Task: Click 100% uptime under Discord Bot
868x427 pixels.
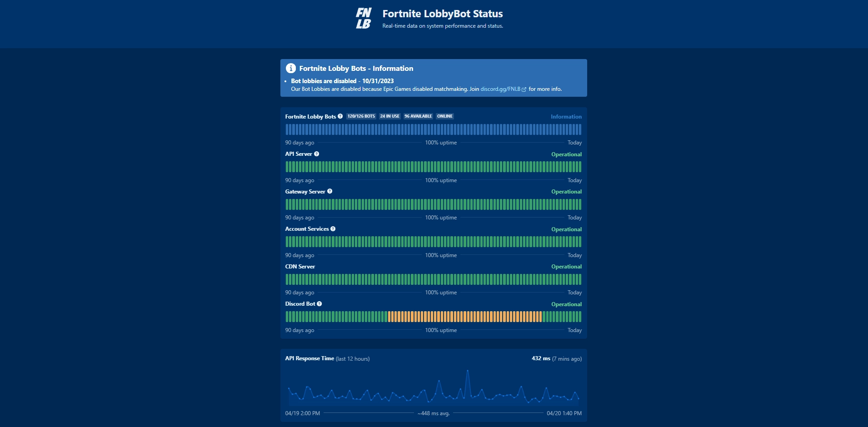Action: [441, 330]
